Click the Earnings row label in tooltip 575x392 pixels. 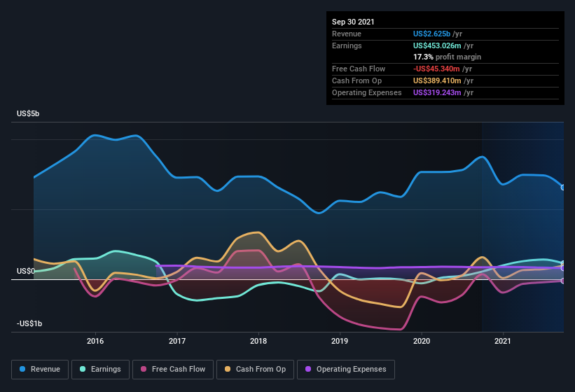(x=347, y=45)
